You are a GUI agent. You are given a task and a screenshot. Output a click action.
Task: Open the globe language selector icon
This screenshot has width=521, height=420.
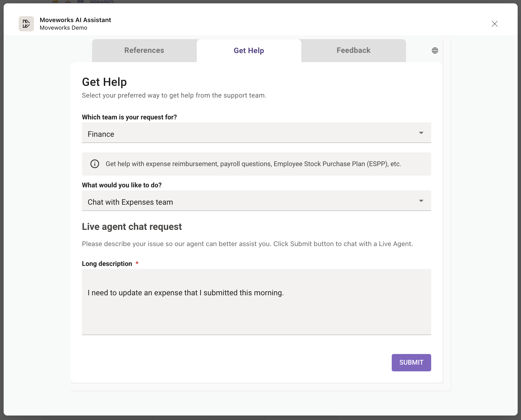point(435,51)
